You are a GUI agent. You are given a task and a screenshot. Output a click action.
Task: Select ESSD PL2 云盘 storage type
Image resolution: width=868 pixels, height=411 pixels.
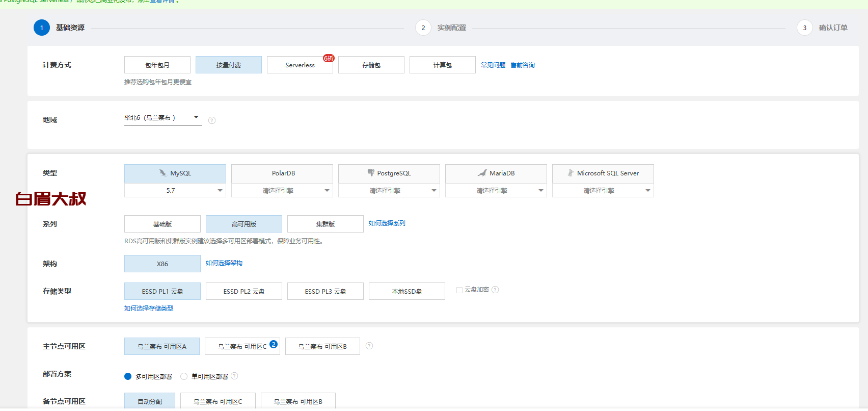pos(244,291)
